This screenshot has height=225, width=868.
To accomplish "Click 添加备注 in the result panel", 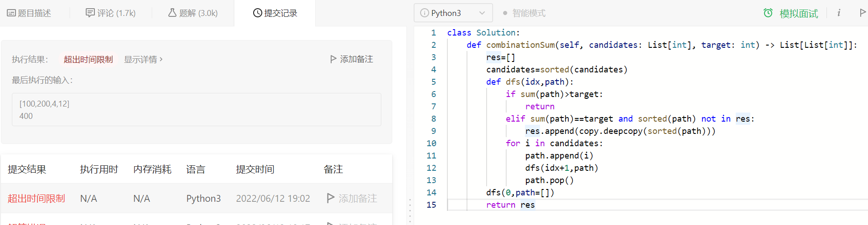I will tap(352, 59).
